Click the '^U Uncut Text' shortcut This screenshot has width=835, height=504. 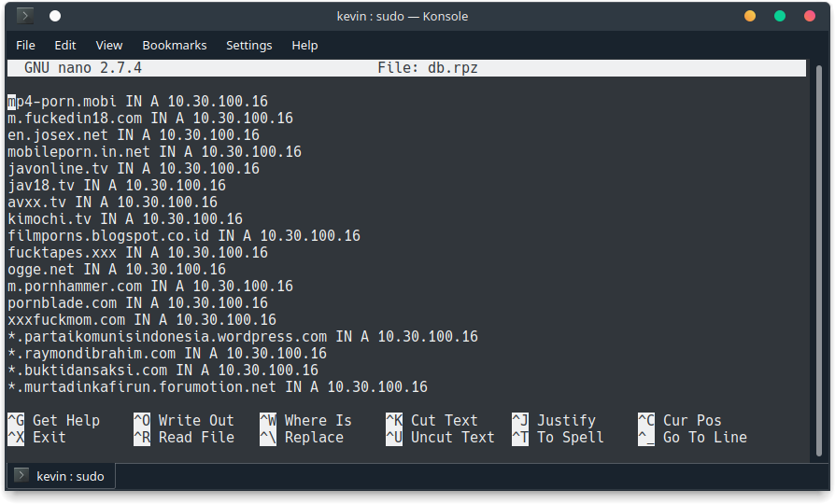click(x=440, y=438)
